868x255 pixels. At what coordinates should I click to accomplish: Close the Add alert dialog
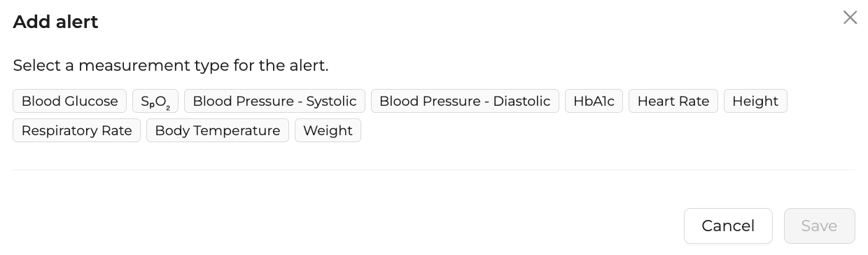coord(850,18)
